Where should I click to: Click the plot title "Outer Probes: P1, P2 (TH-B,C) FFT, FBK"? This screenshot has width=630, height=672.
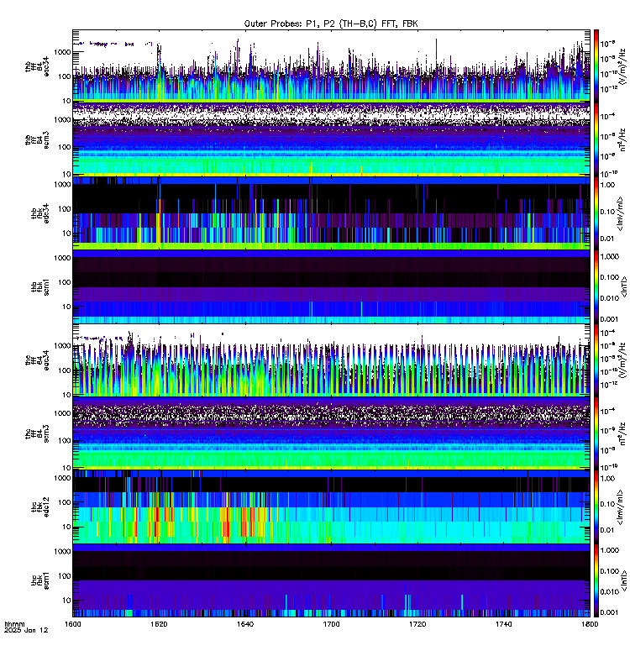pyautogui.click(x=331, y=24)
